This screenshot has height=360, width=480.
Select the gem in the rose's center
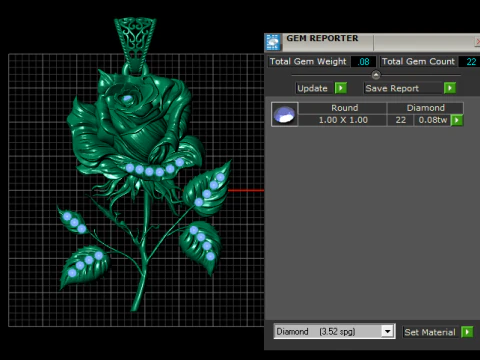[127, 98]
